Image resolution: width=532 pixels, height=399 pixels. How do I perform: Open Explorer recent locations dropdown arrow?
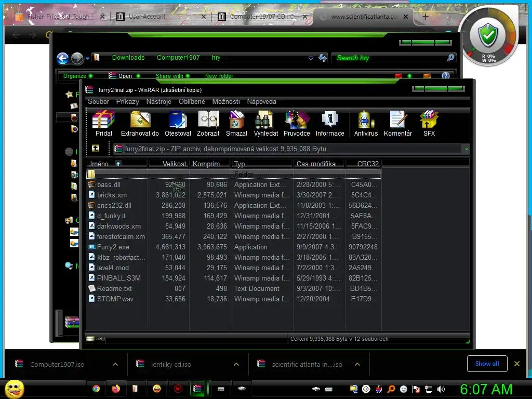click(x=87, y=58)
